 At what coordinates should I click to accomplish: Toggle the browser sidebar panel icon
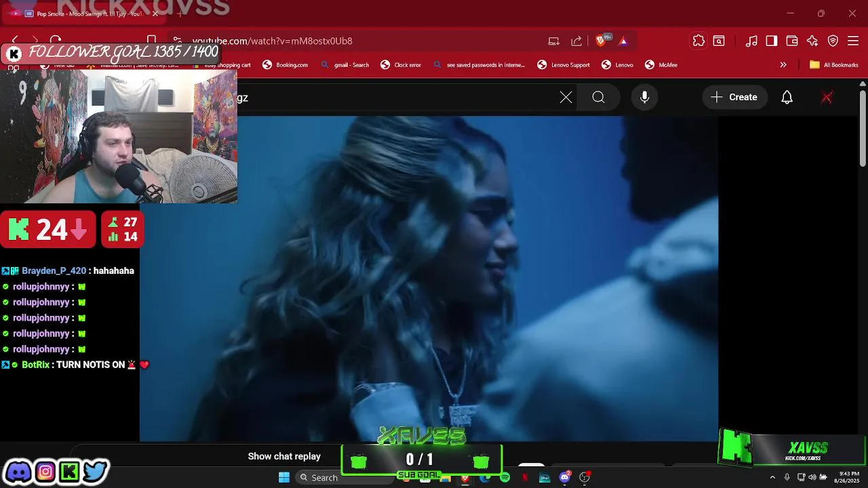tap(772, 41)
